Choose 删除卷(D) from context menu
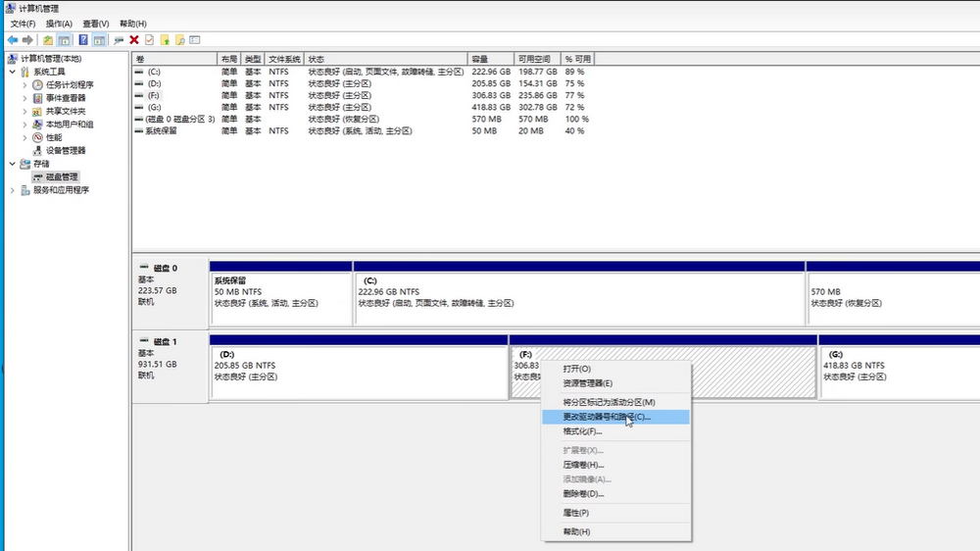 pyautogui.click(x=582, y=494)
